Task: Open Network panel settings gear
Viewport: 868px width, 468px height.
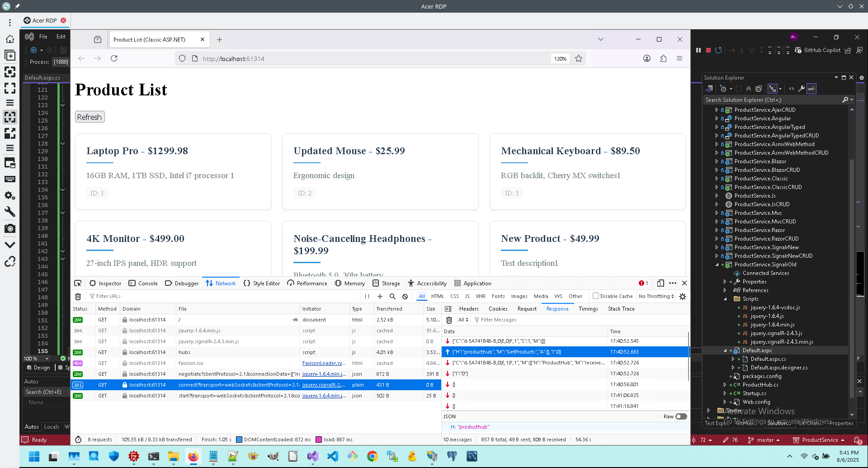Action: (x=683, y=296)
